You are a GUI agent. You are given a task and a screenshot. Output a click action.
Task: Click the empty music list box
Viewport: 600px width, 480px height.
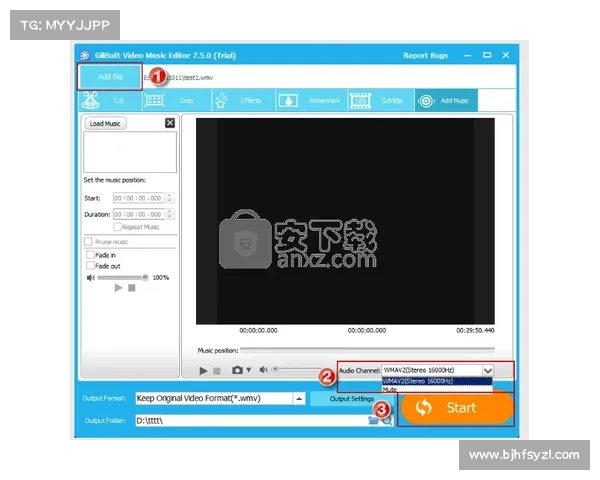coord(130,152)
